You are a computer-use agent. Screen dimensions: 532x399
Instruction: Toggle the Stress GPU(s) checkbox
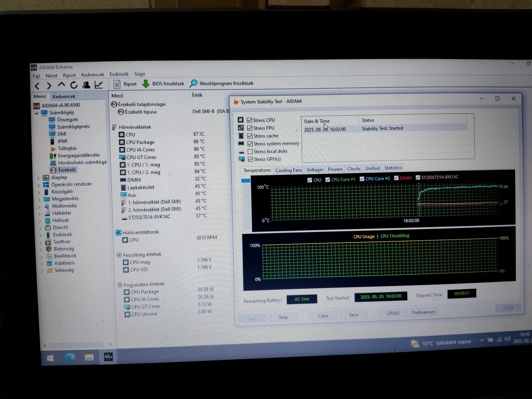(x=251, y=159)
